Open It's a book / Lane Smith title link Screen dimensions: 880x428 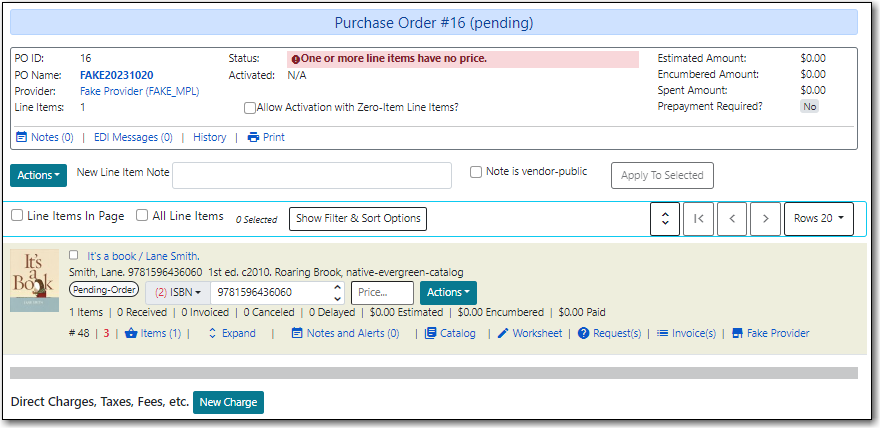tap(143, 256)
